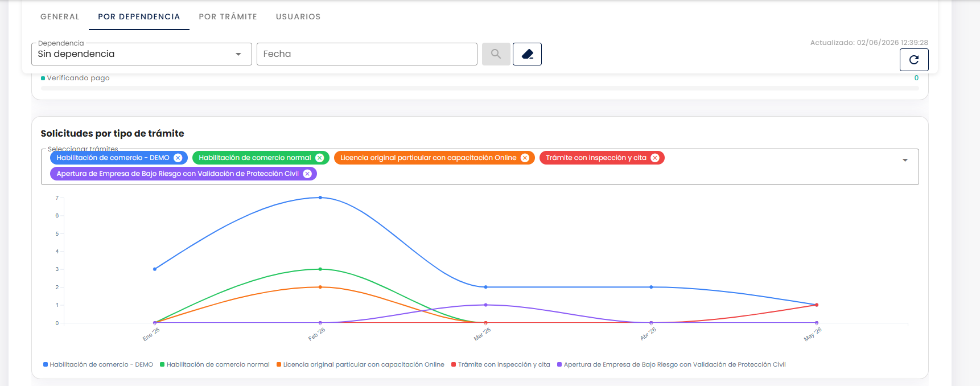Remove the Trámite con inspección y cita chip
This screenshot has width=980, height=386.
click(x=655, y=158)
